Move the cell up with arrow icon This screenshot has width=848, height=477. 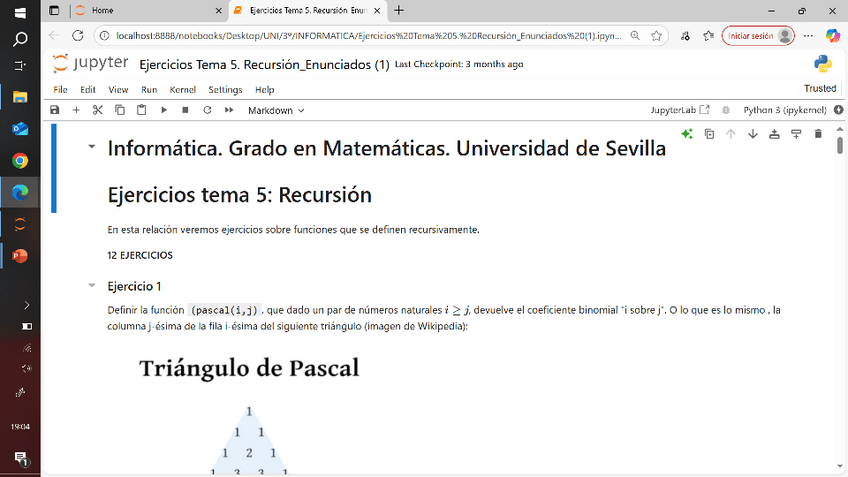point(731,134)
